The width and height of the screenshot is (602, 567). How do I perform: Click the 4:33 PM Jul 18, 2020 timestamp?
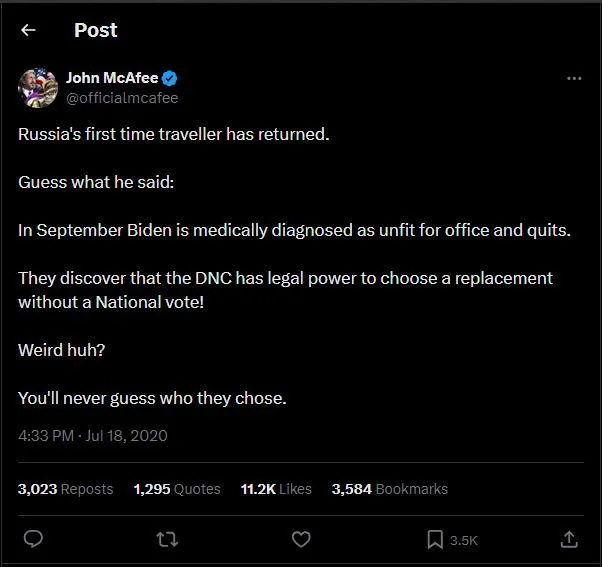click(x=93, y=435)
